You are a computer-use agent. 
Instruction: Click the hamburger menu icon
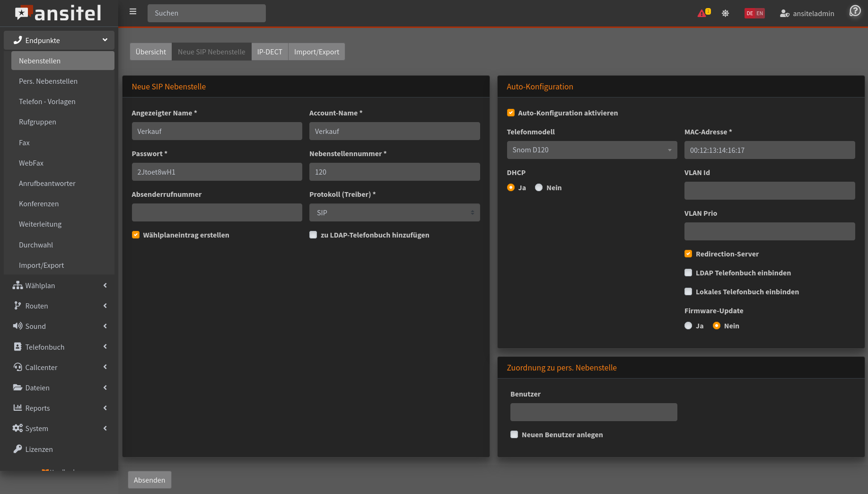coord(133,12)
